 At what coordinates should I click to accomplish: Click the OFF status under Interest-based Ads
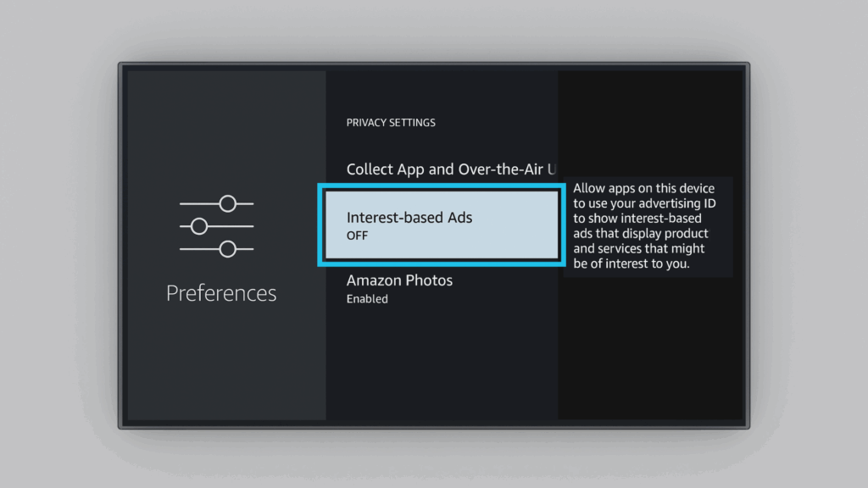click(x=357, y=236)
